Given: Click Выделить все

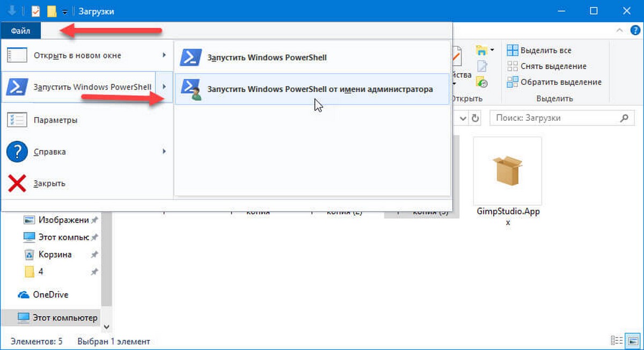Looking at the screenshot, I should tap(539, 50).
